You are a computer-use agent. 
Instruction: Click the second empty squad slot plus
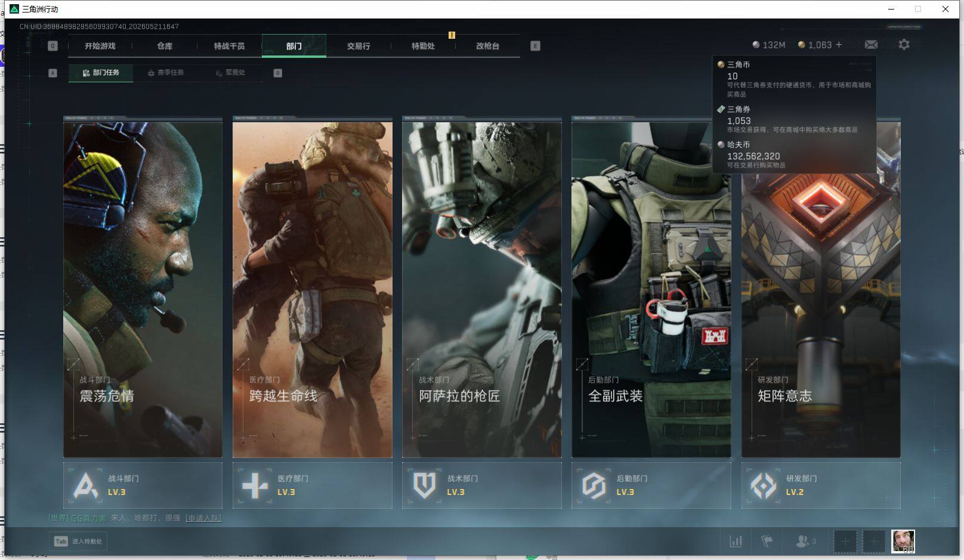coord(873,542)
